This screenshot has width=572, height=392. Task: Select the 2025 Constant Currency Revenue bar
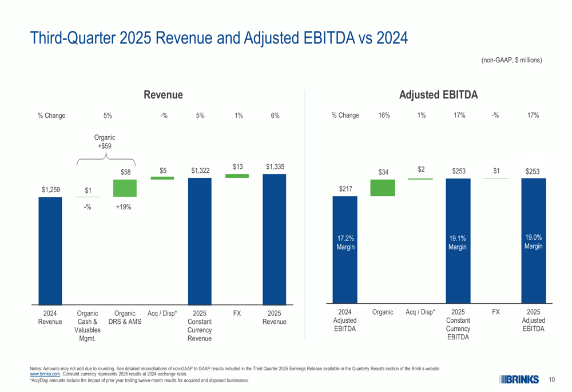[200, 240]
